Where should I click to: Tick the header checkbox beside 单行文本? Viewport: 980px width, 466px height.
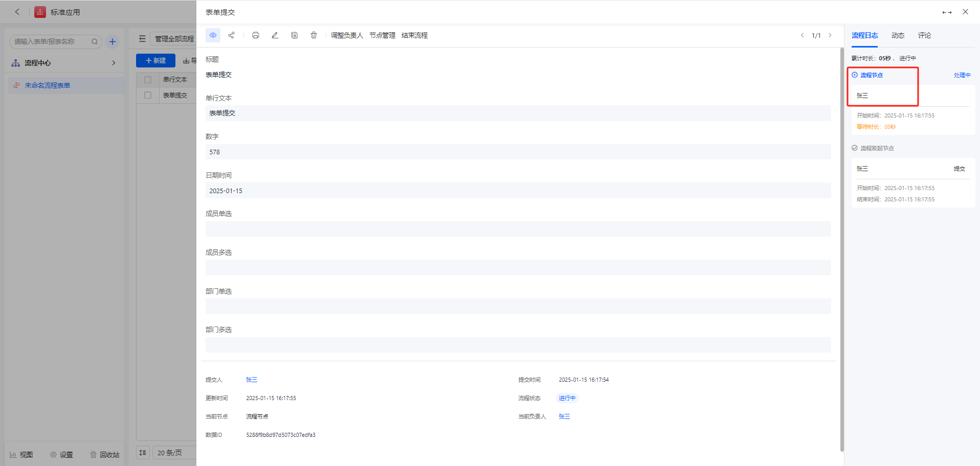(x=148, y=80)
